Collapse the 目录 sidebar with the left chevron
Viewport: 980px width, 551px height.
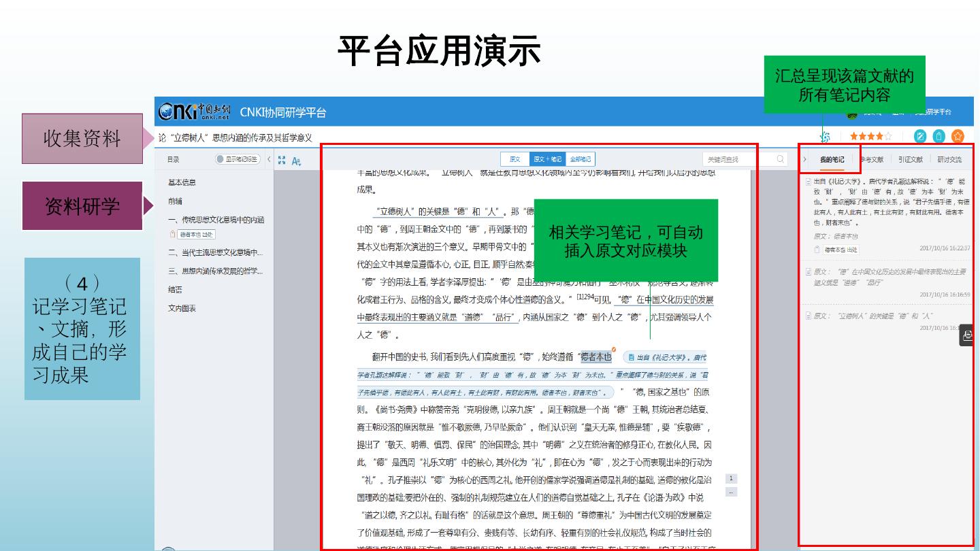coord(269,159)
